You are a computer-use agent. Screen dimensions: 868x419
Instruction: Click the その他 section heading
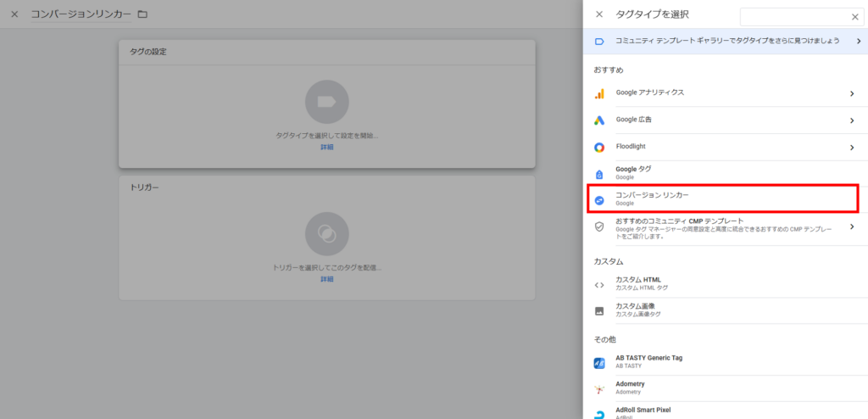click(604, 339)
